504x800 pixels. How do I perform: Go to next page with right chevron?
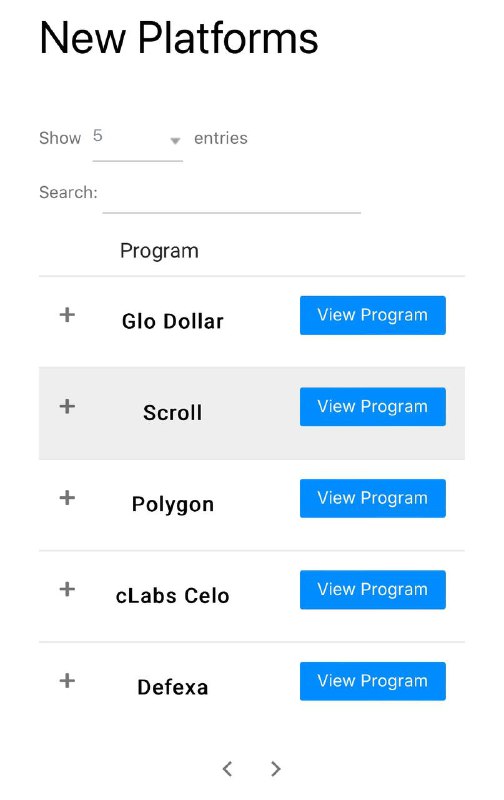(x=275, y=769)
